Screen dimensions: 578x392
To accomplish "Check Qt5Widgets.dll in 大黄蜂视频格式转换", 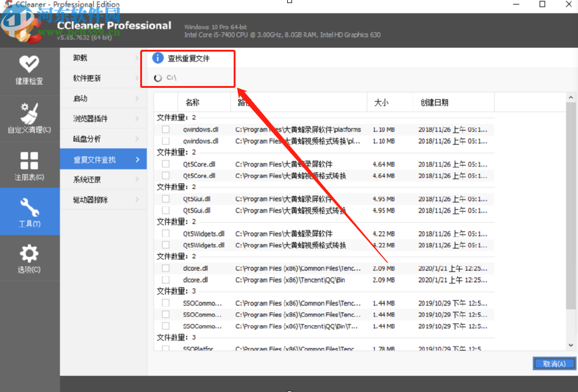I will (166, 245).
